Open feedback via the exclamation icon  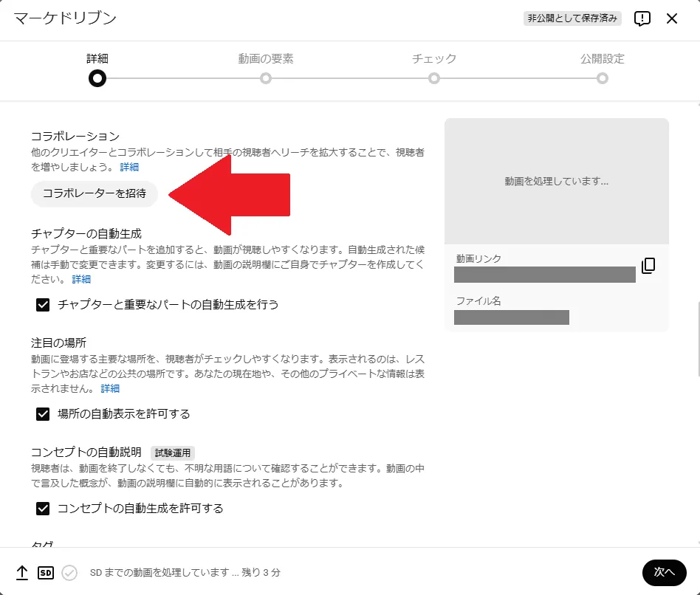tap(642, 18)
